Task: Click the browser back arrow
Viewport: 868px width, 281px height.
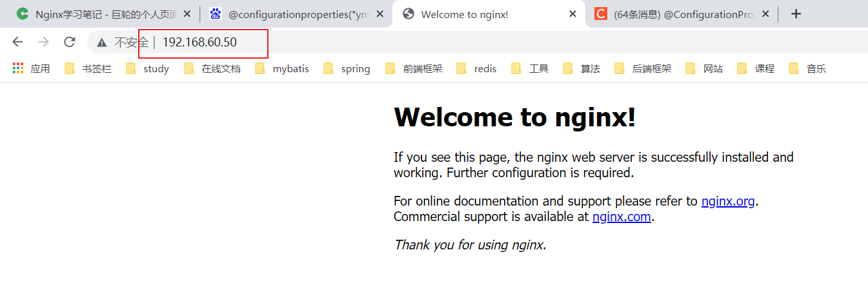Action: pyautogui.click(x=17, y=42)
